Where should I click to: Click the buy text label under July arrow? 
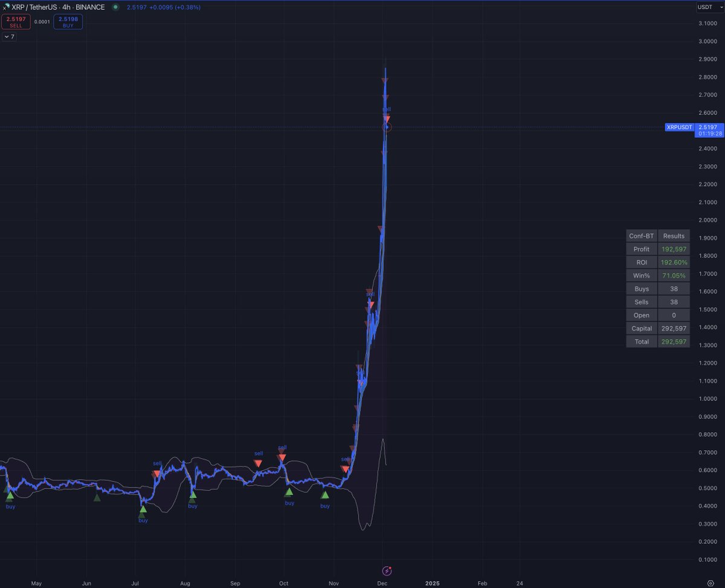(x=143, y=520)
